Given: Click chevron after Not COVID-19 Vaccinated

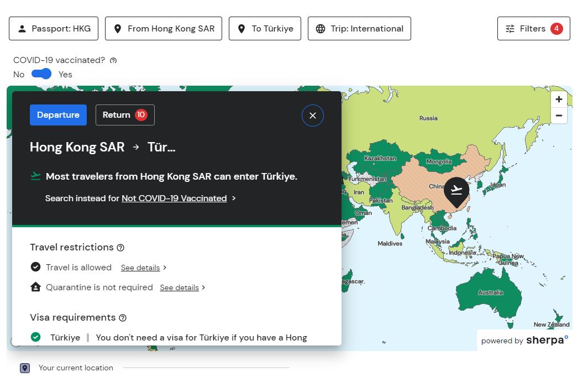Looking at the screenshot, I should 234,198.
